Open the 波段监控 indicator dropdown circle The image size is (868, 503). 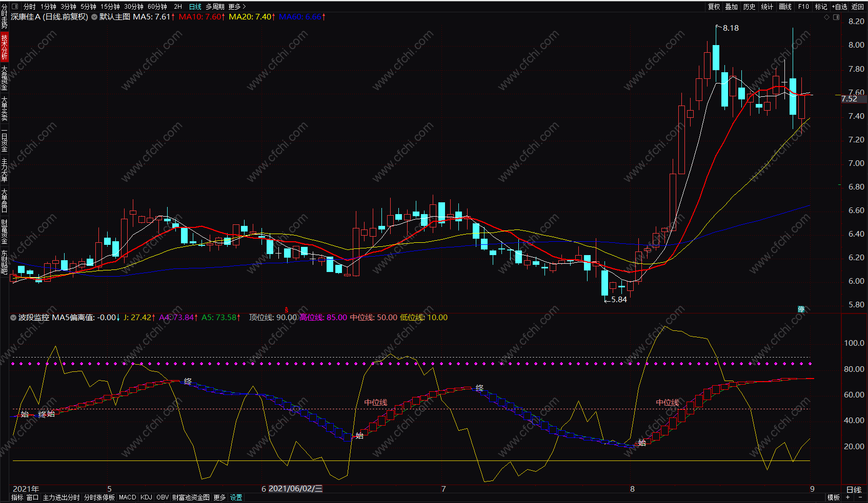tap(13, 318)
